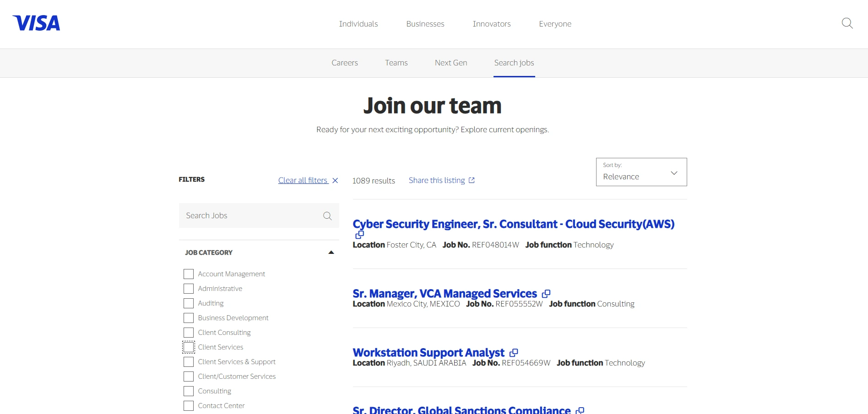The width and height of the screenshot is (868, 414).
Task: Click Share this listing link
Action: pyautogui.click(x=437, y=180)
